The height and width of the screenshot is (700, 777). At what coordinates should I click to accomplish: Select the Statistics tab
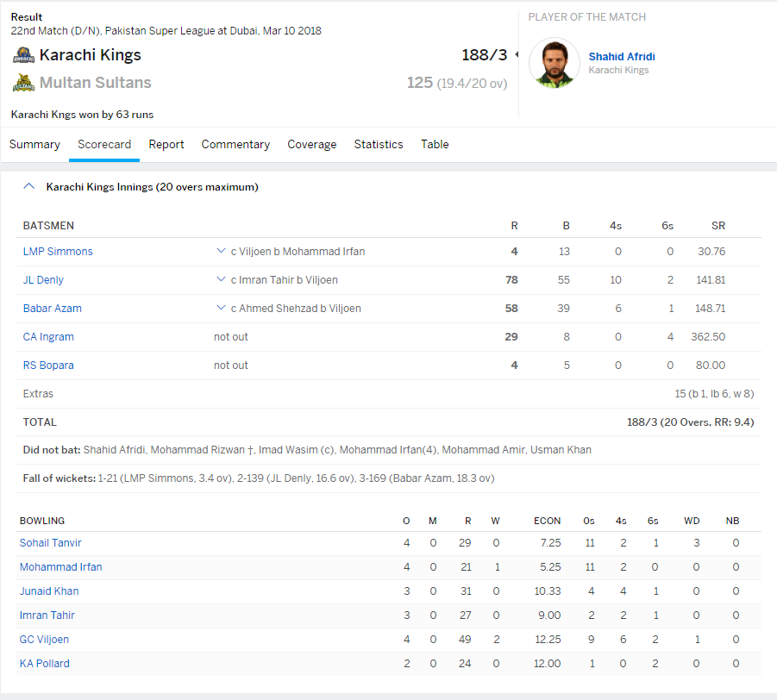click(x=378, y=145)
